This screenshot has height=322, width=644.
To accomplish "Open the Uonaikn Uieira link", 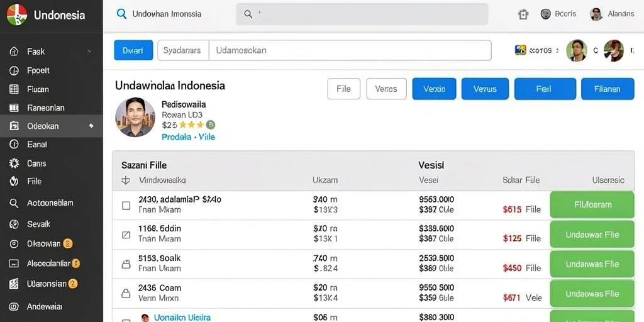I will coord(182,318).
